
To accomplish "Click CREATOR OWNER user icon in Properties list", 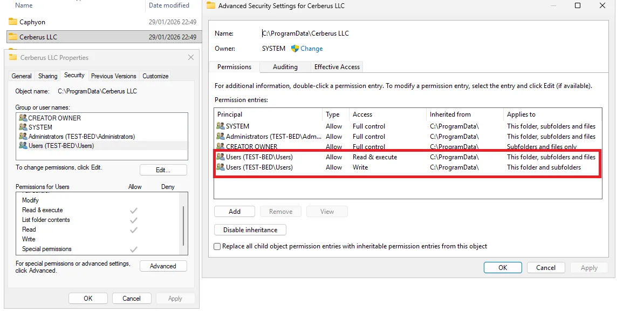I will (23, 118).
